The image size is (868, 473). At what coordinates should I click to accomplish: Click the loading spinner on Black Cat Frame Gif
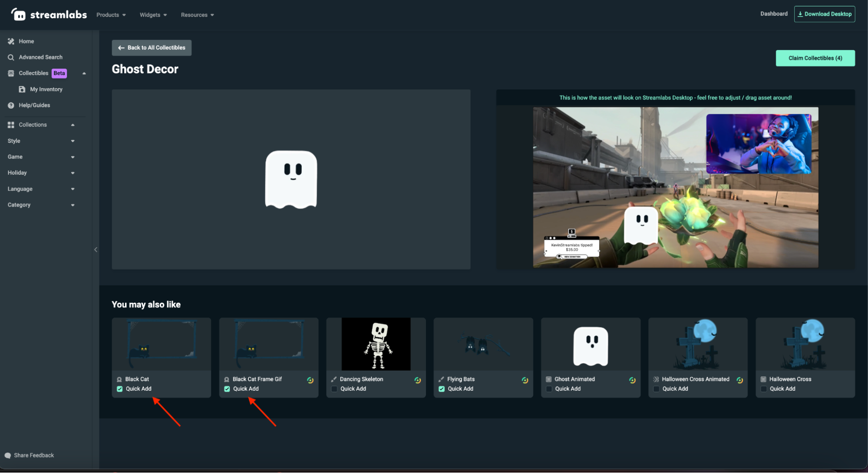(310, 380)
